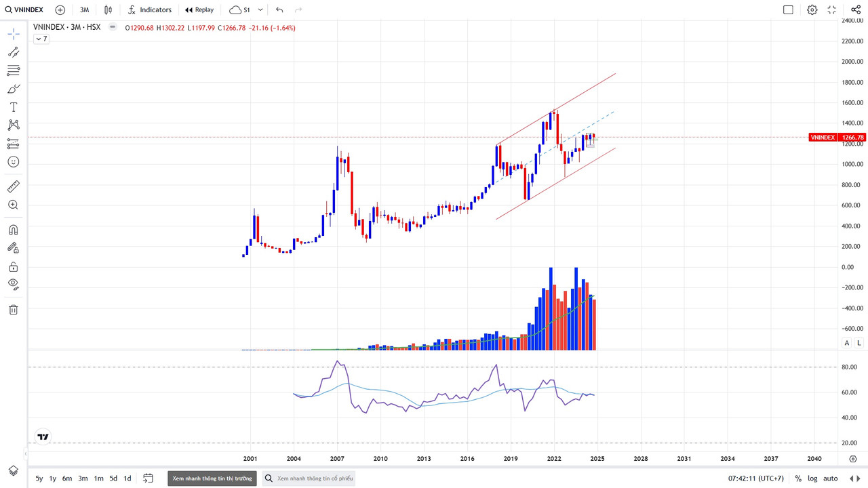
Task: Collapse the left drawing toolbar using the edge arrow
Action: click(x=25, y=453)
